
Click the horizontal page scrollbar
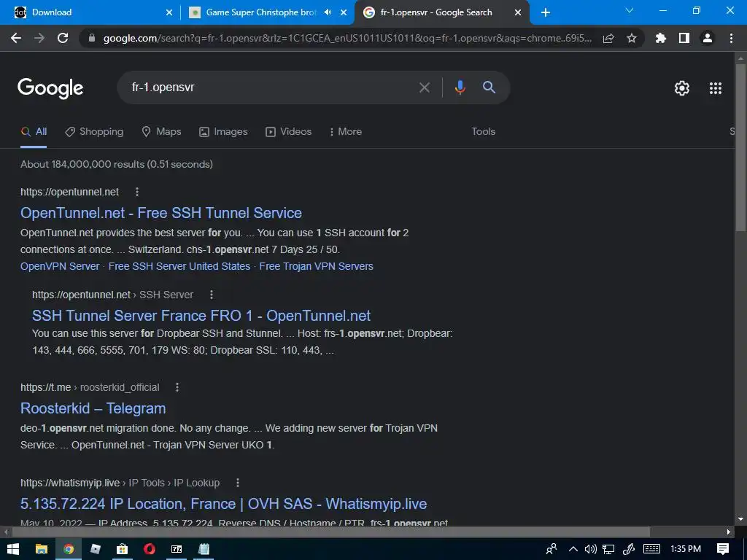point(330,532)
